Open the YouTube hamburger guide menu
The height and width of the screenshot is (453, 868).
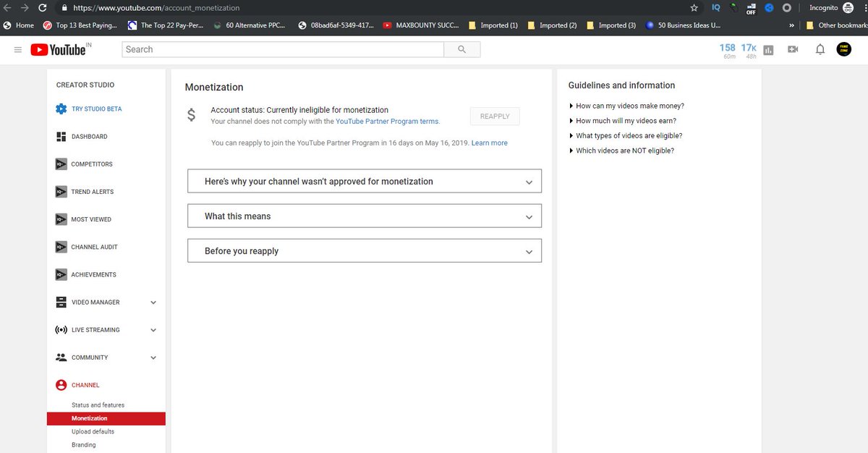tap(18, 50)
